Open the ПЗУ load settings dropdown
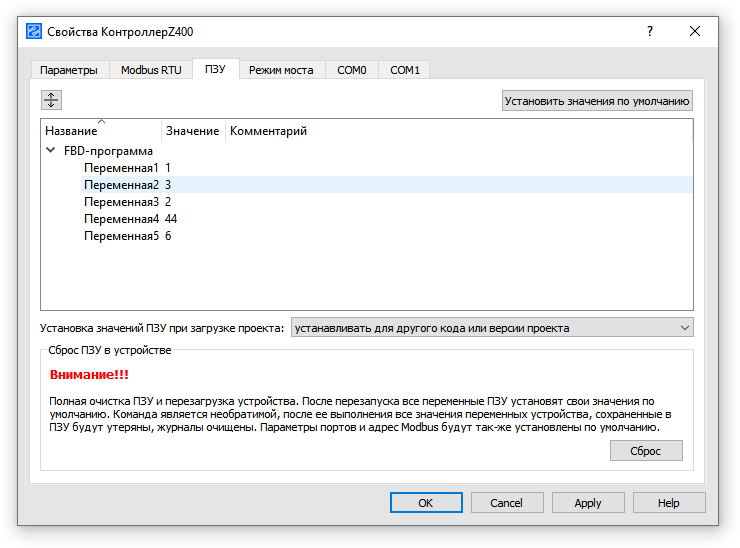Image resolution: width=740 pixels, height=548 pixels. [x=492, y=328]
